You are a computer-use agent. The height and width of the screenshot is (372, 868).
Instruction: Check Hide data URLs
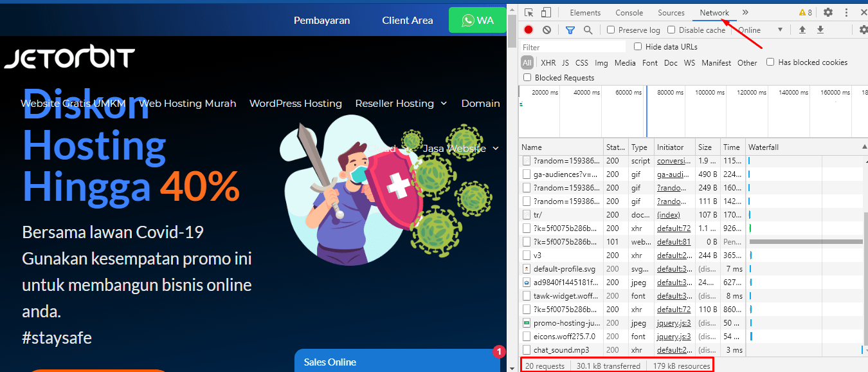[x=638, y=46]
